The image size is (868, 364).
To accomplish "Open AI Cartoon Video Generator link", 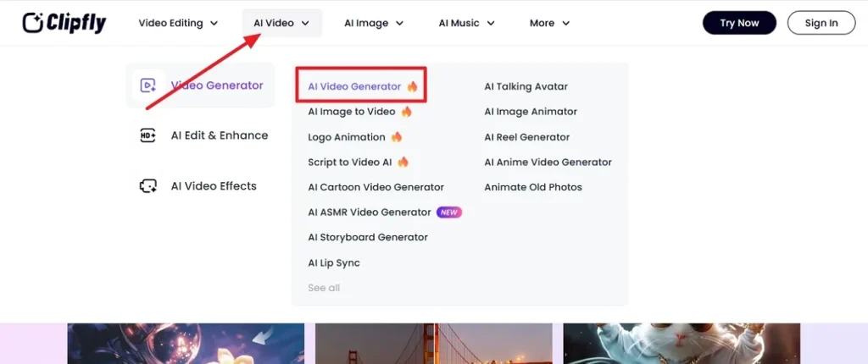I will pyautogui.click(x=376, y=187).
